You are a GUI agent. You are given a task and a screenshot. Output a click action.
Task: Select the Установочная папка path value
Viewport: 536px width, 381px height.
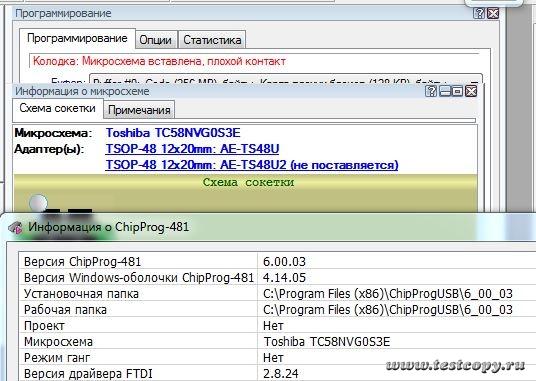pos(388,294)
